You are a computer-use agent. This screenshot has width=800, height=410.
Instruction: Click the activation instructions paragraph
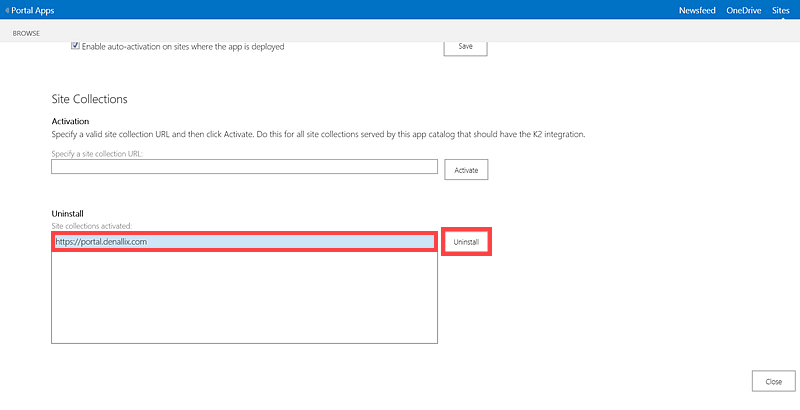tap(318, 135)
